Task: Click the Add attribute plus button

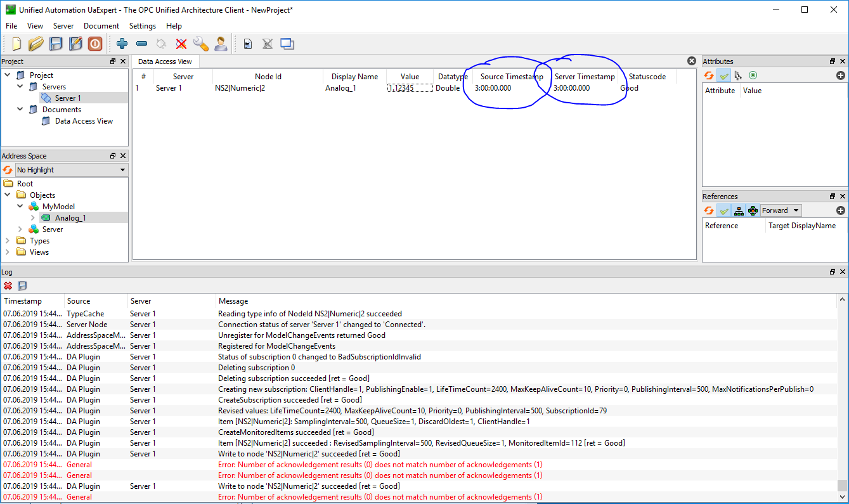Action: pyautogui.click(x=841, y=75)
